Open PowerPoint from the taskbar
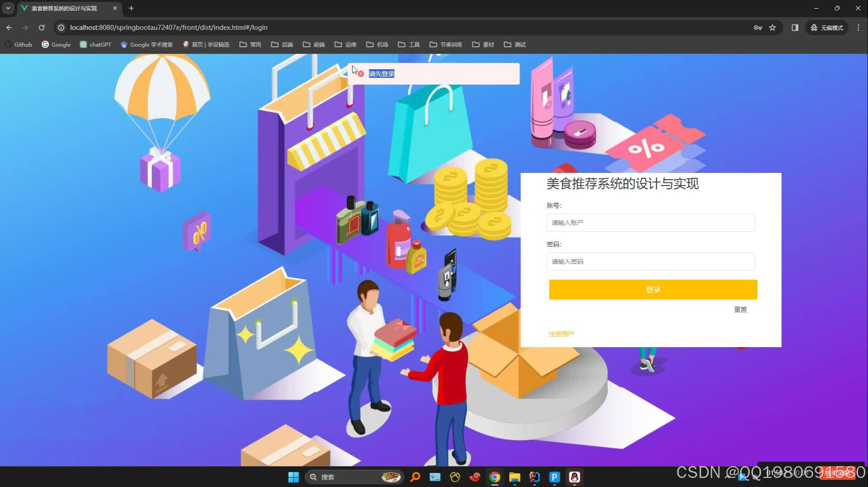The width and height of the screenshot is (868, 487). click(x=554, y=477)
